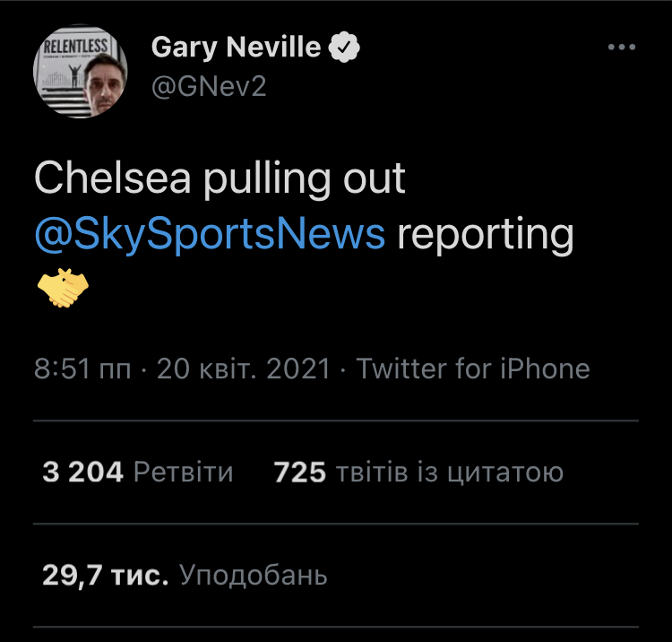Viewport: 672px width, 642px height.
Task: Open the Twitter for iPhone source link
Action: pos(473,369)
